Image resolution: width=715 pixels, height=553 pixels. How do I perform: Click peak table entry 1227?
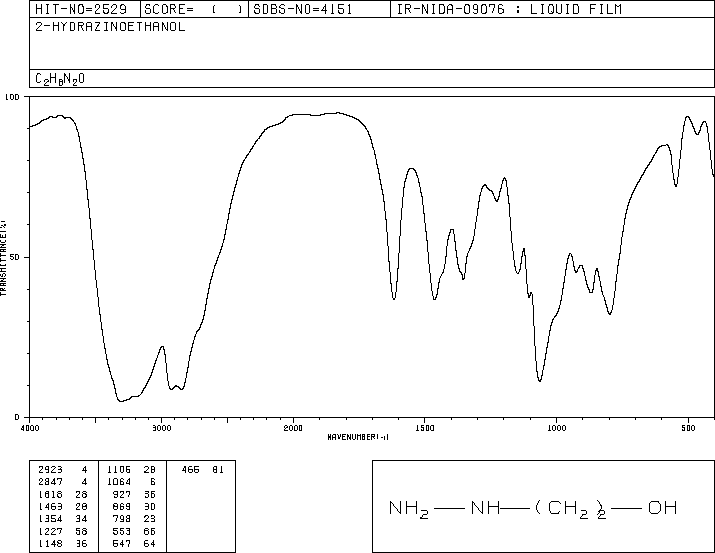coord(51,532)
